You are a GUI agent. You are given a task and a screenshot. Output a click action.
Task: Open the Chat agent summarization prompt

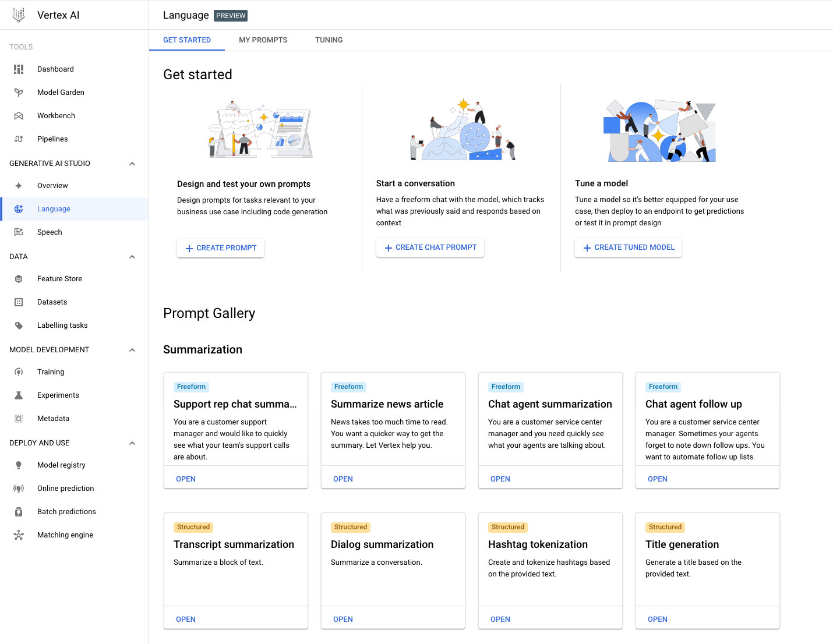500,479
